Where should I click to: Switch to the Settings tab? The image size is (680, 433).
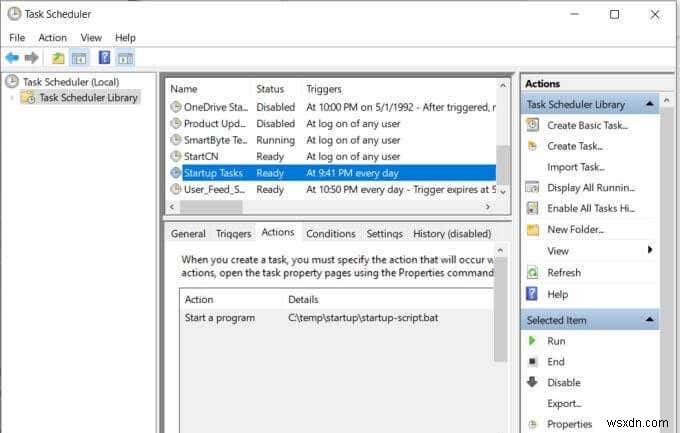384,233
